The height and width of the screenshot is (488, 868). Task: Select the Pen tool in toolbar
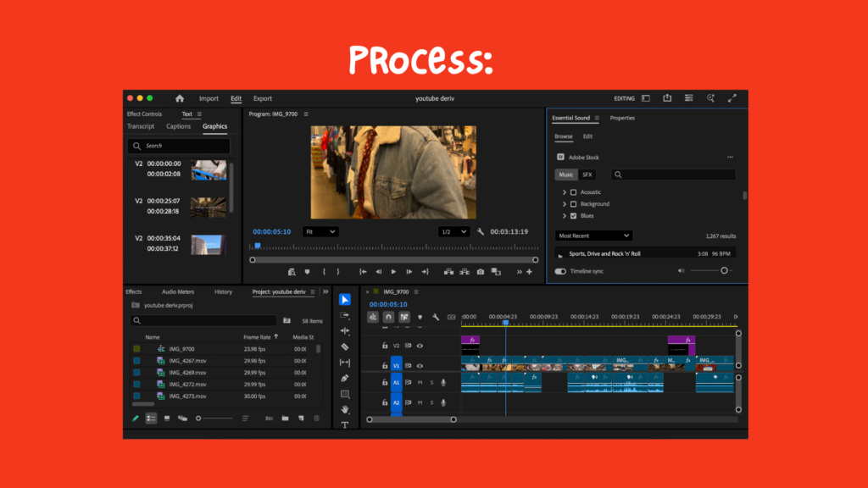[x=345, y=378]
